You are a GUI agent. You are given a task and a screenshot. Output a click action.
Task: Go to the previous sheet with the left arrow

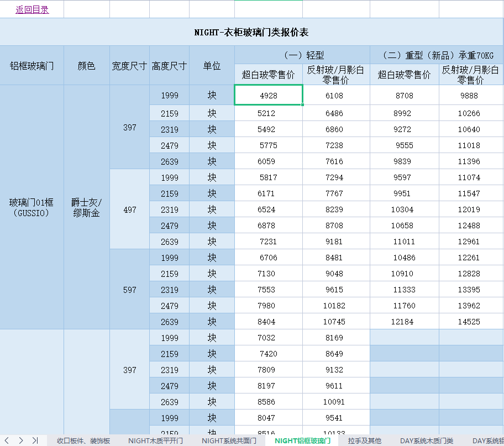click(x=7, y=440)
